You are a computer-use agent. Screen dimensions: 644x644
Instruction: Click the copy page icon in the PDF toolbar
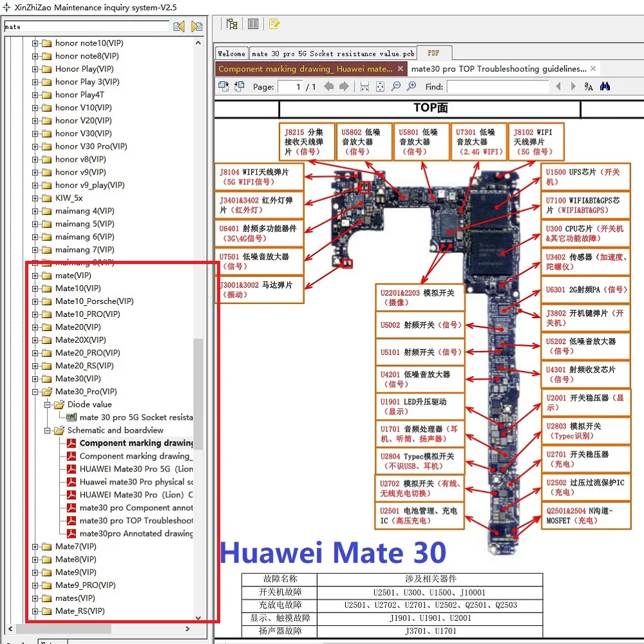tap(223, 86)
